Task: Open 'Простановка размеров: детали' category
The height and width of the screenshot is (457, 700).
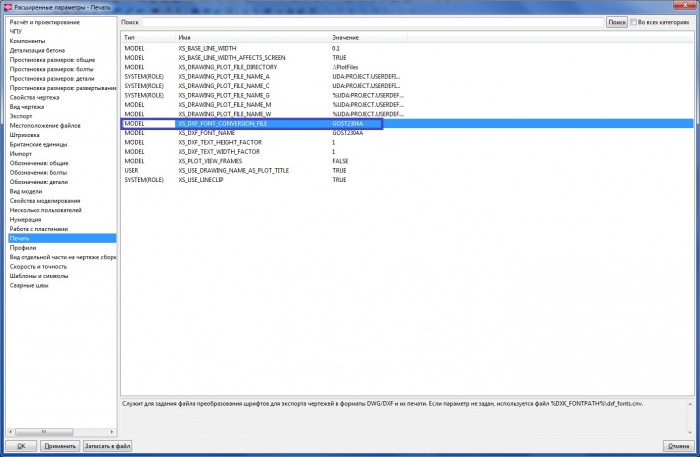Action: point(52,78)
